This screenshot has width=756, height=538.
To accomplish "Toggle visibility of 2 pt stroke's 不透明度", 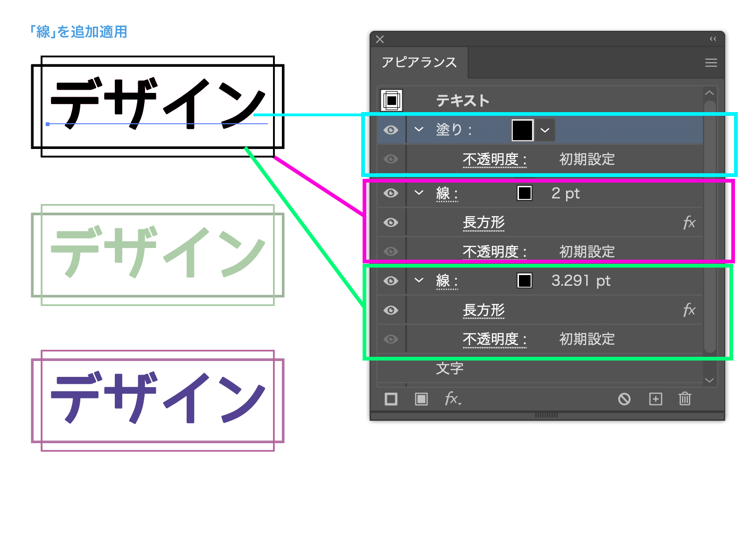I will (391, 252).
